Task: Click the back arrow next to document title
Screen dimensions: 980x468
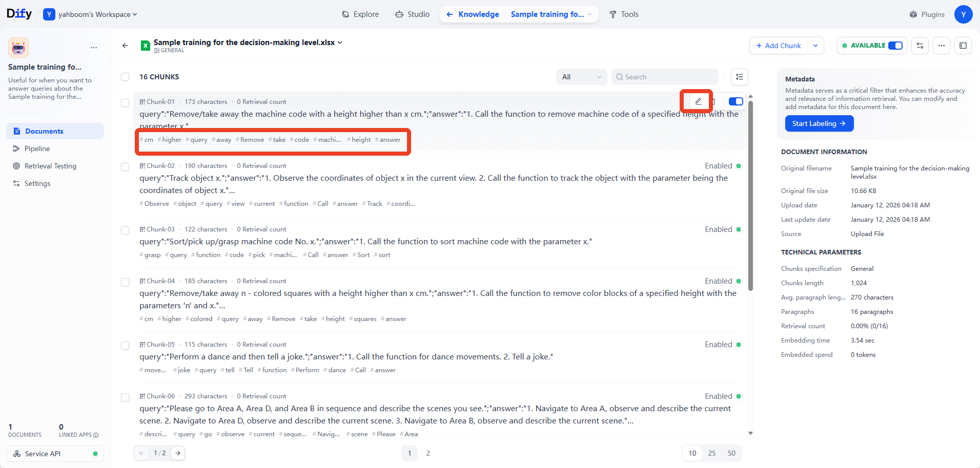Action: click(125, 46)
